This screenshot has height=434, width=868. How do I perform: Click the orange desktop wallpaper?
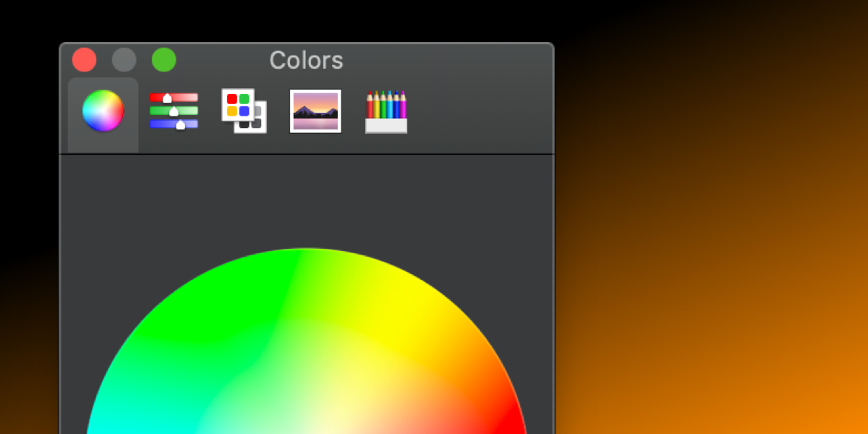tap(723, 325)
